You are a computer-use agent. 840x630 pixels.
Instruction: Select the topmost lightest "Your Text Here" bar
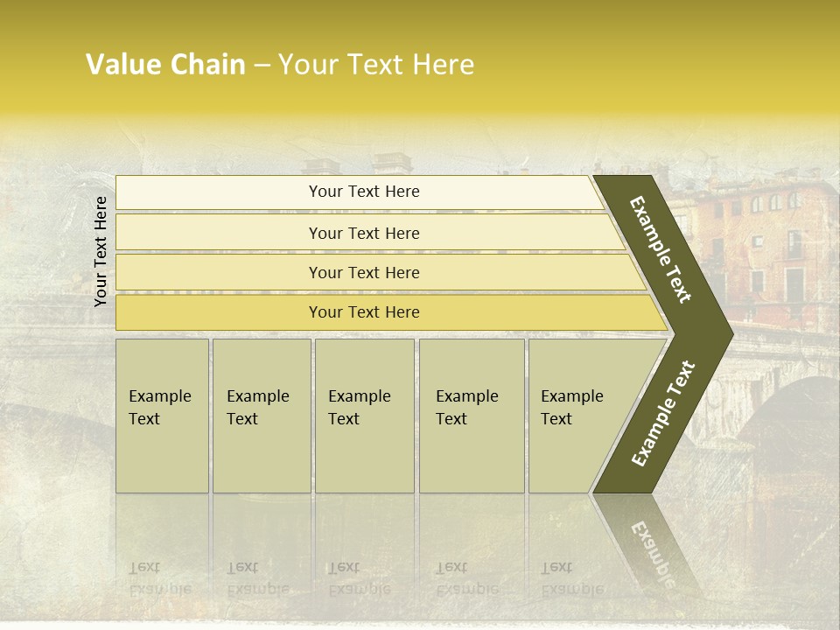363,192
